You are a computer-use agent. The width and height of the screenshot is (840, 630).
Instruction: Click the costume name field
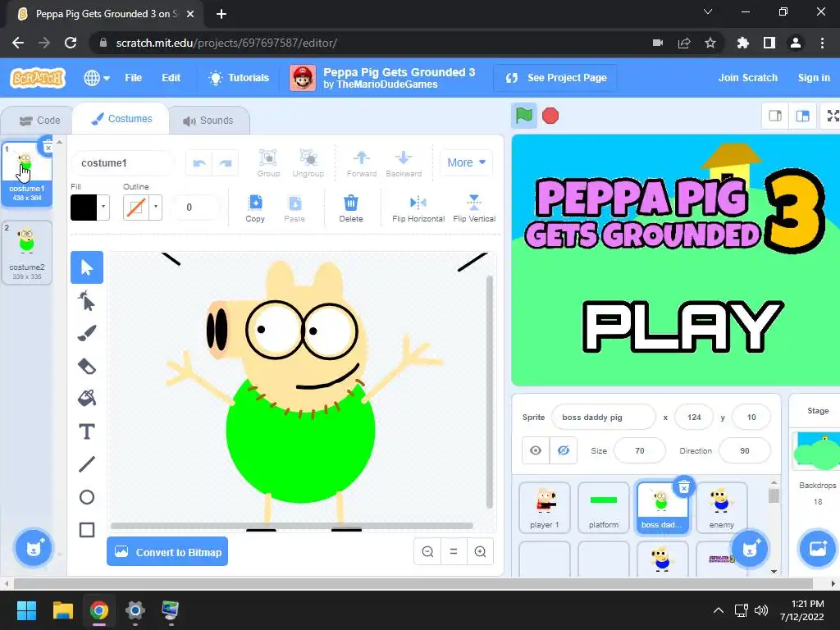(x=123, y=163)
